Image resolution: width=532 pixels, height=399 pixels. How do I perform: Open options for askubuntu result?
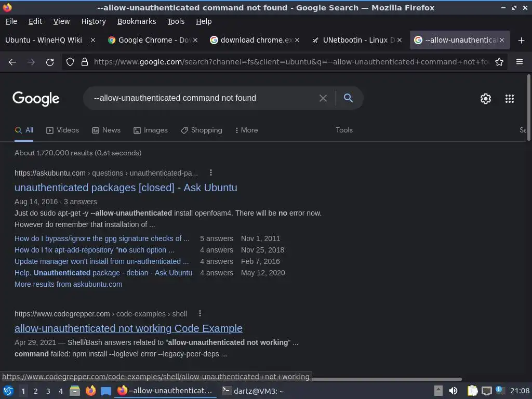click(211, 172)
